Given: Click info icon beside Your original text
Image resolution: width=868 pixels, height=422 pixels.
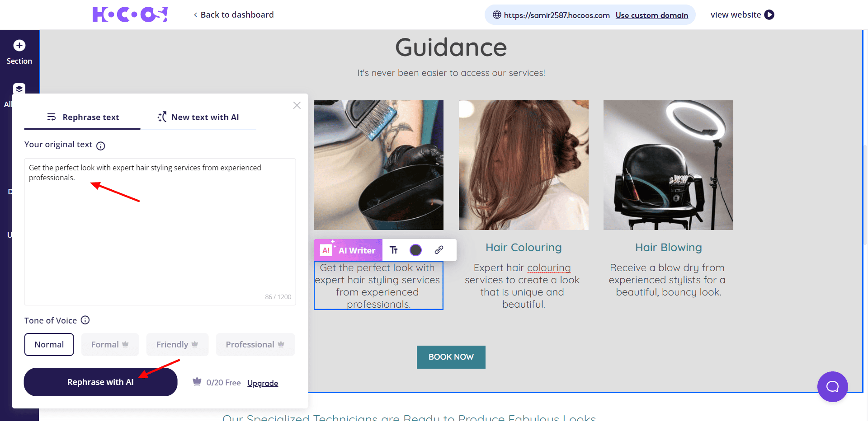Looking at the screenshot, I should point(101,146).
